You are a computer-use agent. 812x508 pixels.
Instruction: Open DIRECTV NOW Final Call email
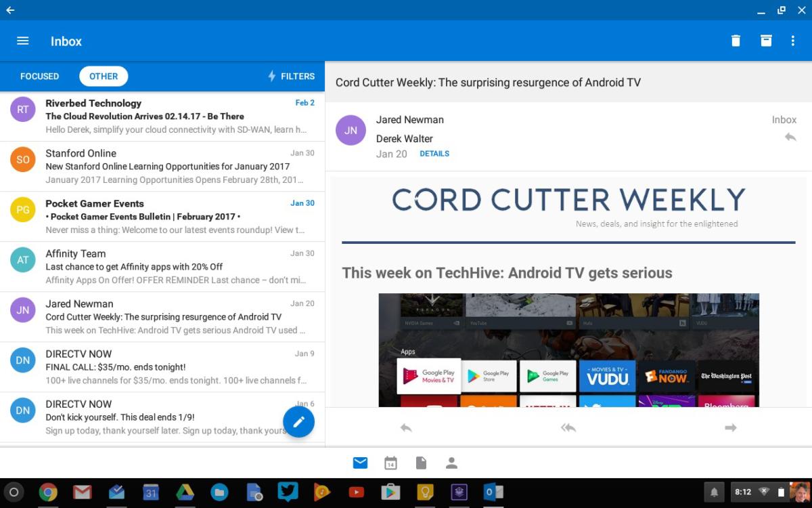(162, 367)
